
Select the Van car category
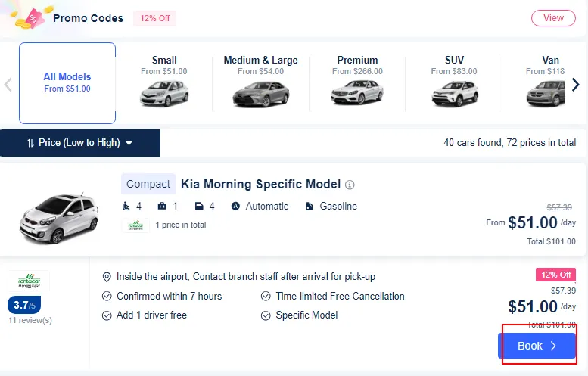point(546,82)
